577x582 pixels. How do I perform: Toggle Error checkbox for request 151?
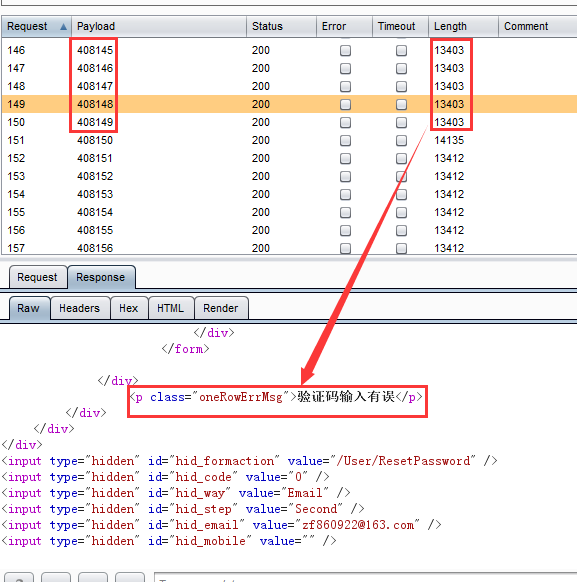(345, 141)
